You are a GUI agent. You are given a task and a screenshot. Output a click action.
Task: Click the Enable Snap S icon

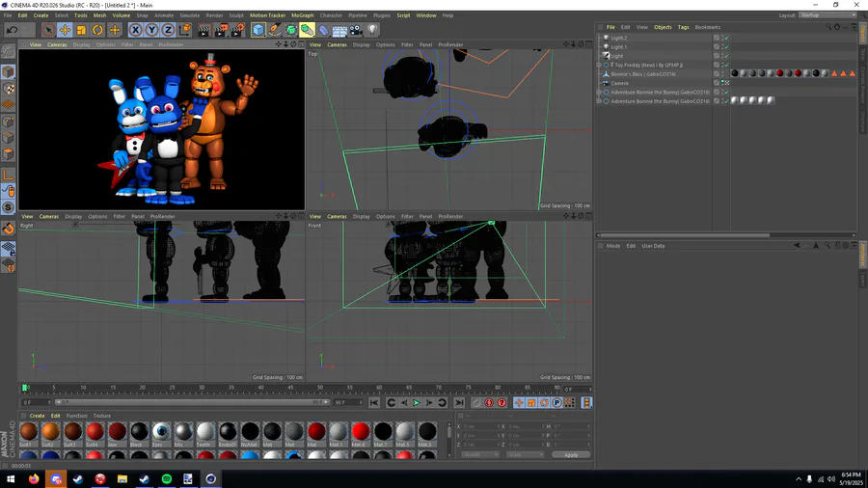coord(9,207)
